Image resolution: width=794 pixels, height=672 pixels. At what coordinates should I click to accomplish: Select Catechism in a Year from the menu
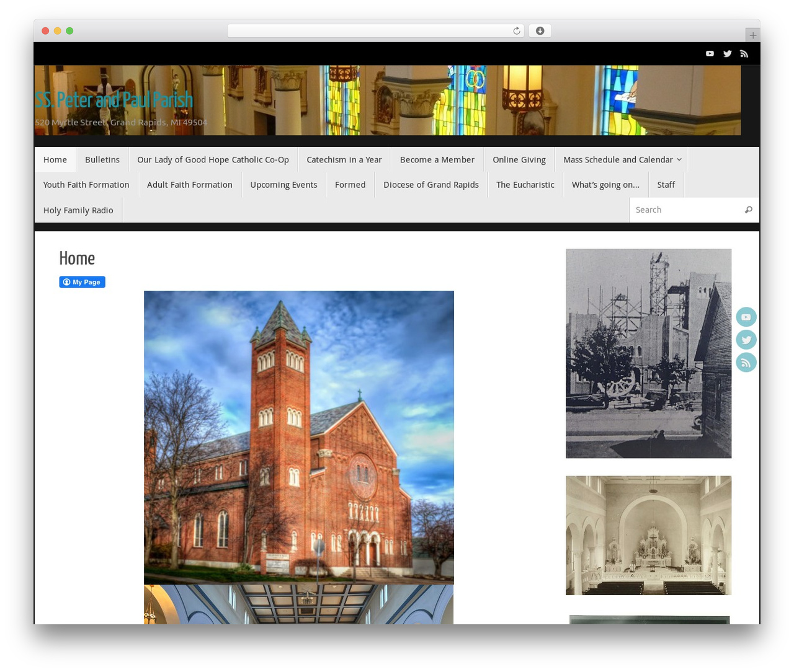click(x=344, y=160)
